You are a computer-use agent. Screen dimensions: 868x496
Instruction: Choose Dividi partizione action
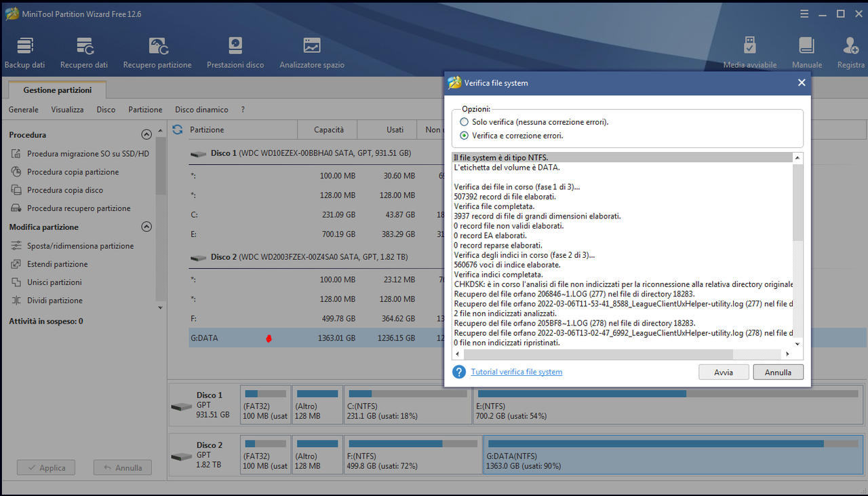tap(46, 301)
